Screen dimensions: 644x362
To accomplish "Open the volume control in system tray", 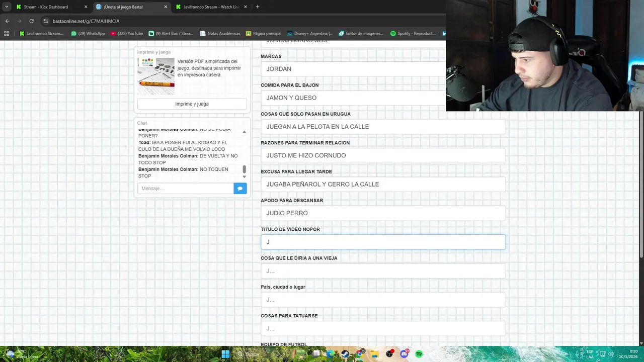I will click(x=611, y=354).
